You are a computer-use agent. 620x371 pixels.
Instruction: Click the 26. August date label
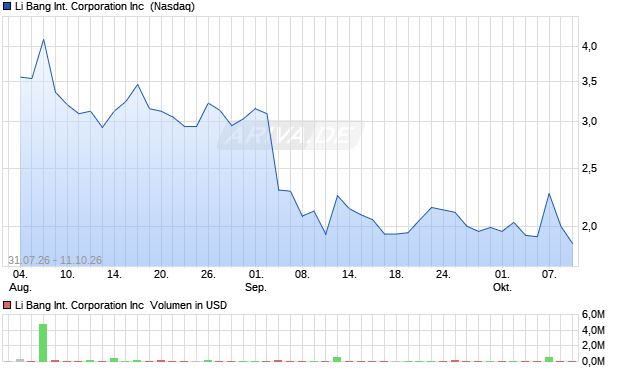click(208, 274)
